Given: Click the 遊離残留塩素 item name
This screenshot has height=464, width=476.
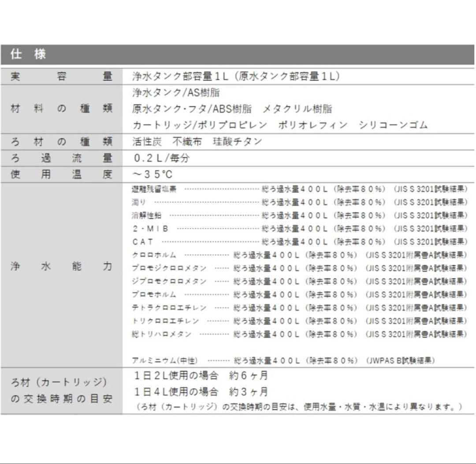Looking at the screenshot, I should (154, 189).
